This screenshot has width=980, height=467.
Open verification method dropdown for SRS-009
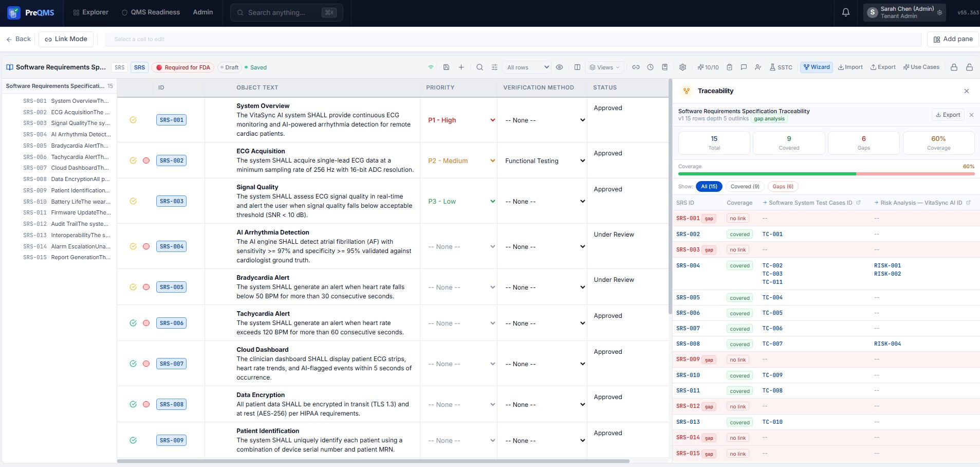(545, 441)
